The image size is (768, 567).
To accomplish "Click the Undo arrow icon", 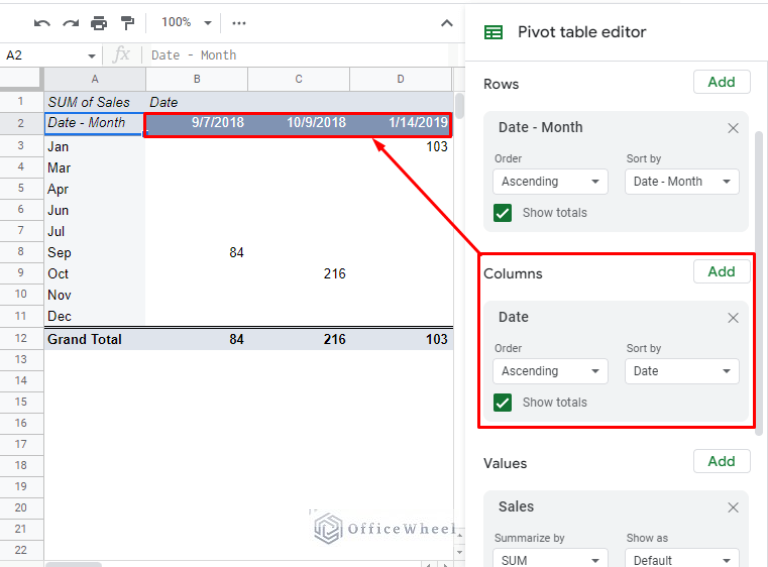I will pos(42,22).
